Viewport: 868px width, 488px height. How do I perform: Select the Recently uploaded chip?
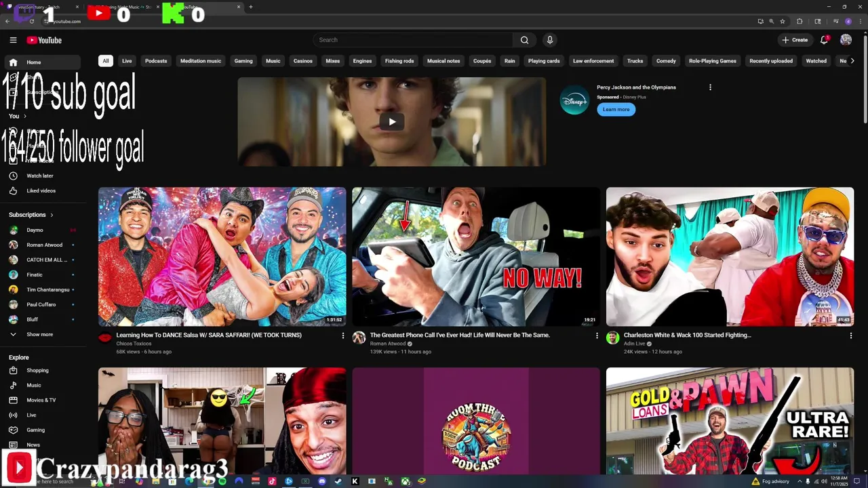771,61
